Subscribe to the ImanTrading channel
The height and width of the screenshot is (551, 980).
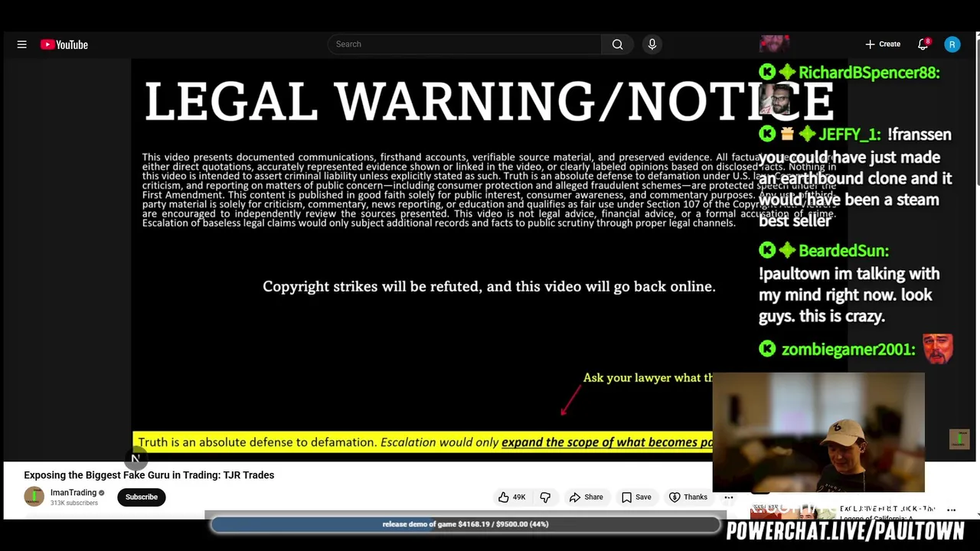(x=142, y=497)
